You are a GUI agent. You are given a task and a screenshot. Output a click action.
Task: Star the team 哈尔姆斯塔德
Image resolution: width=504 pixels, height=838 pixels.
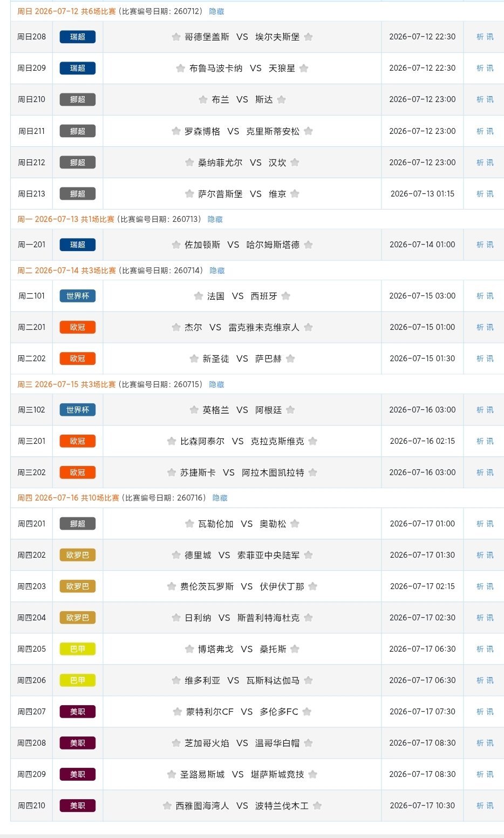308,245
